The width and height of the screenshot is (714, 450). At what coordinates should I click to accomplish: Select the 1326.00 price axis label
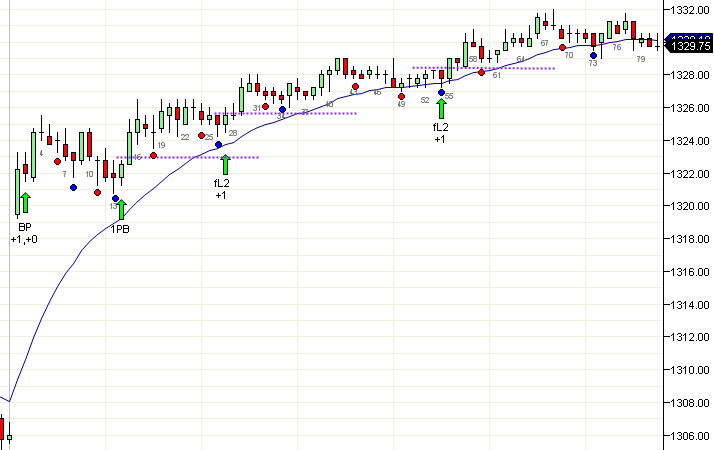[x=689, y=108]
